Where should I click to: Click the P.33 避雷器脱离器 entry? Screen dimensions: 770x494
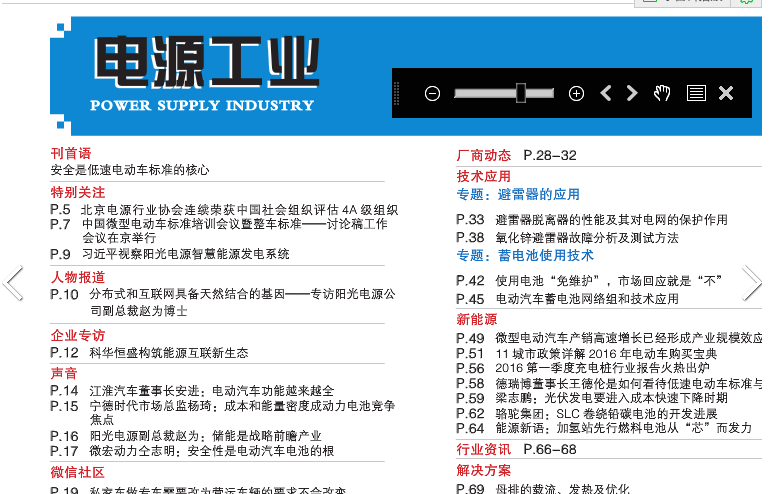tap(592, 220)
